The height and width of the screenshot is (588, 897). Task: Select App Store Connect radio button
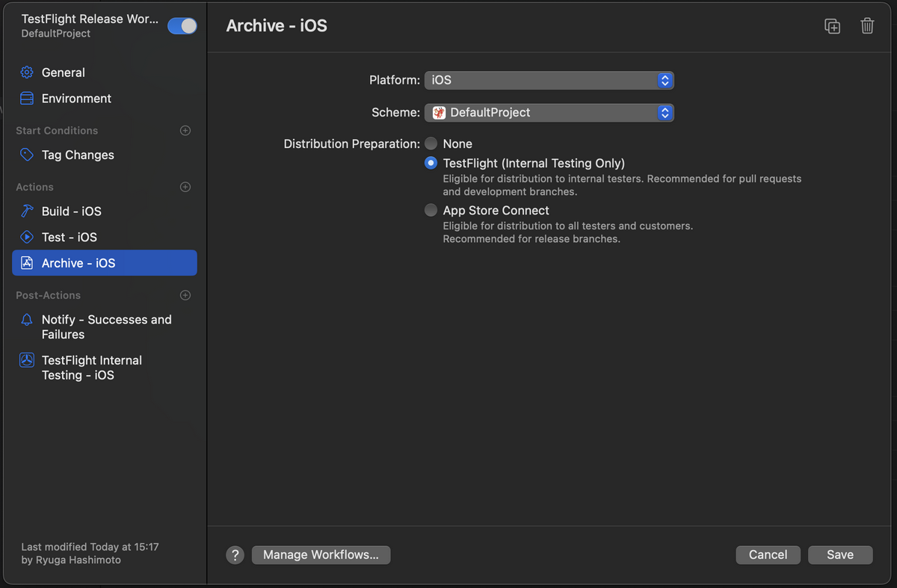(x=431, y=211)
